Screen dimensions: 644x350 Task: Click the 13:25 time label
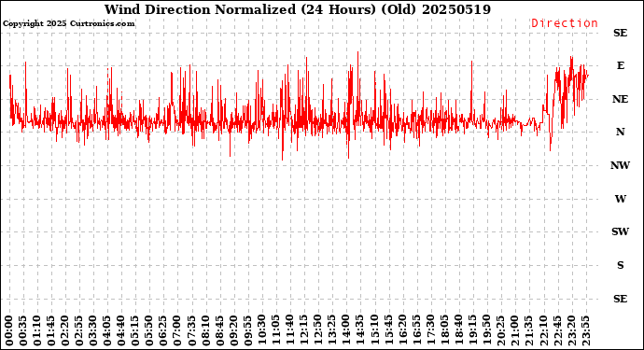[331, 331]
